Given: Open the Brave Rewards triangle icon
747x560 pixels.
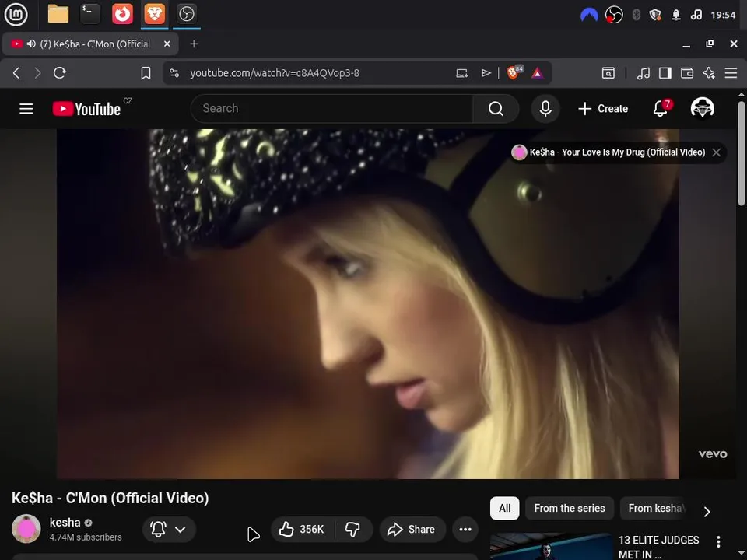Looking at the screenshot, I should tap(538, 73).
